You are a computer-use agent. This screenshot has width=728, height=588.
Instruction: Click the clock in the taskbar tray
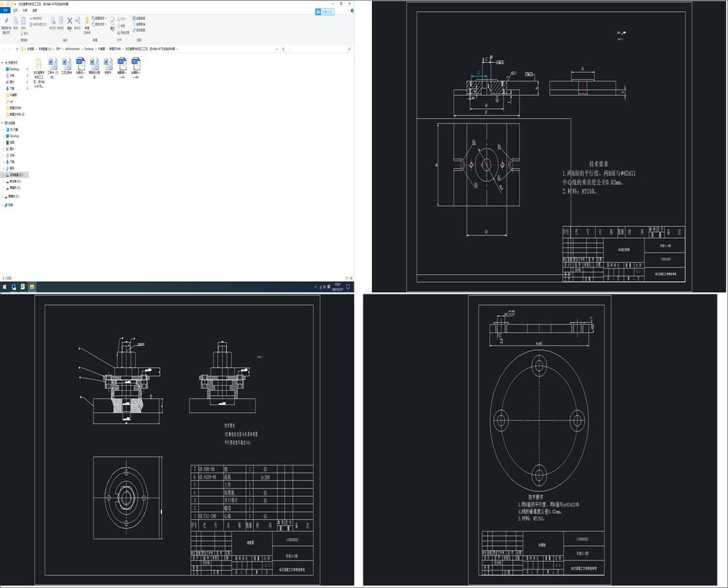tap(338, 287)
